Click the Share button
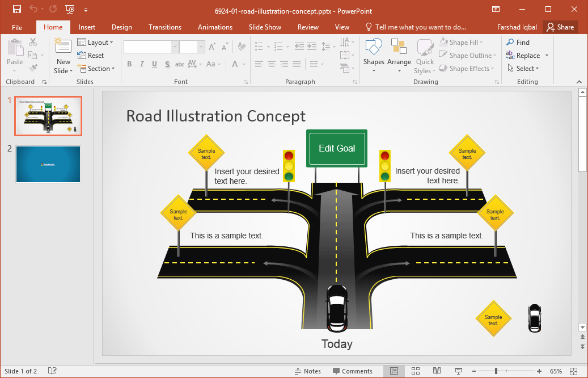Image resolution: width=588 pixels, height=378 pixels. (x=560, y=27)
